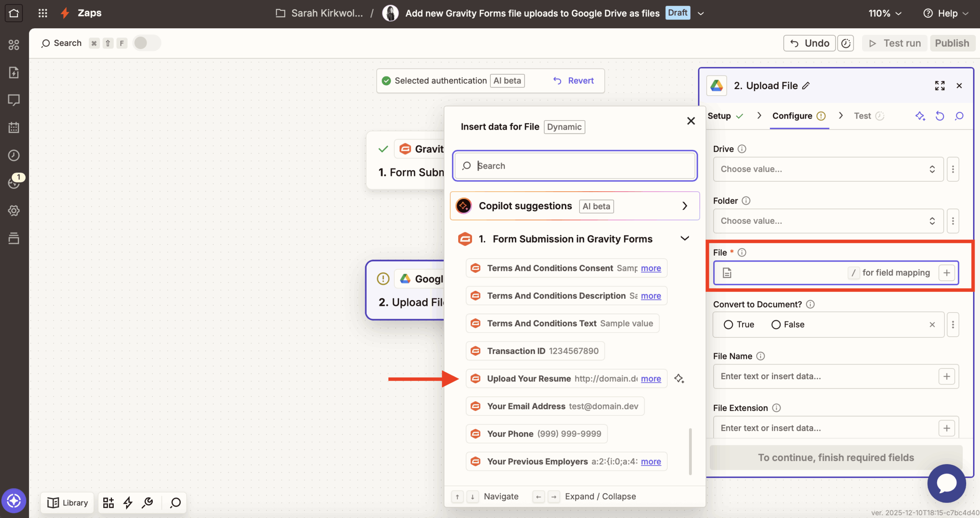
Task: Open the feedback chat icon in sidebar
Action: tap(14, 100)
